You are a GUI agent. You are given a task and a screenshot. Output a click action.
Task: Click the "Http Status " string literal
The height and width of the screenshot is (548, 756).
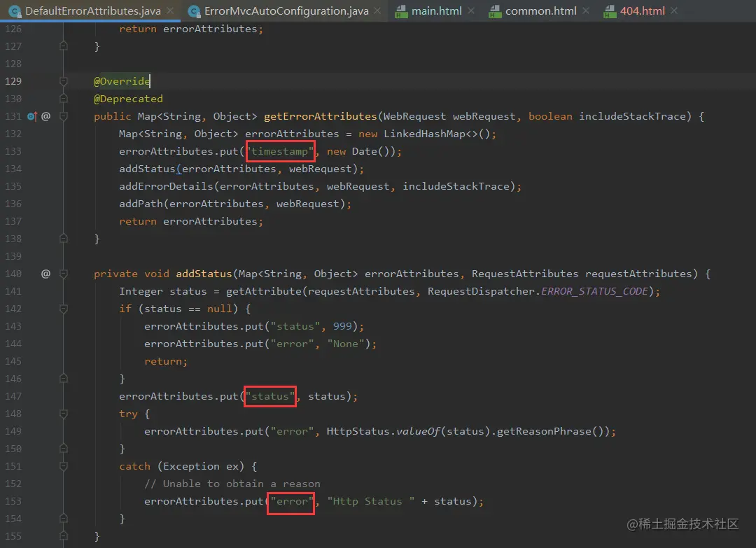pyautogui.click(x=371, y=501)
